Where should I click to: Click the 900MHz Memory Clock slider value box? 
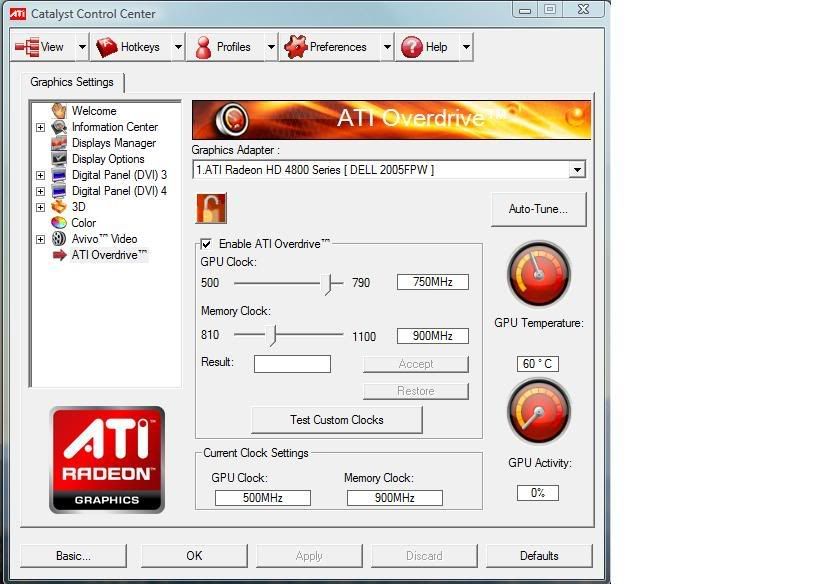tap(433, 336)
